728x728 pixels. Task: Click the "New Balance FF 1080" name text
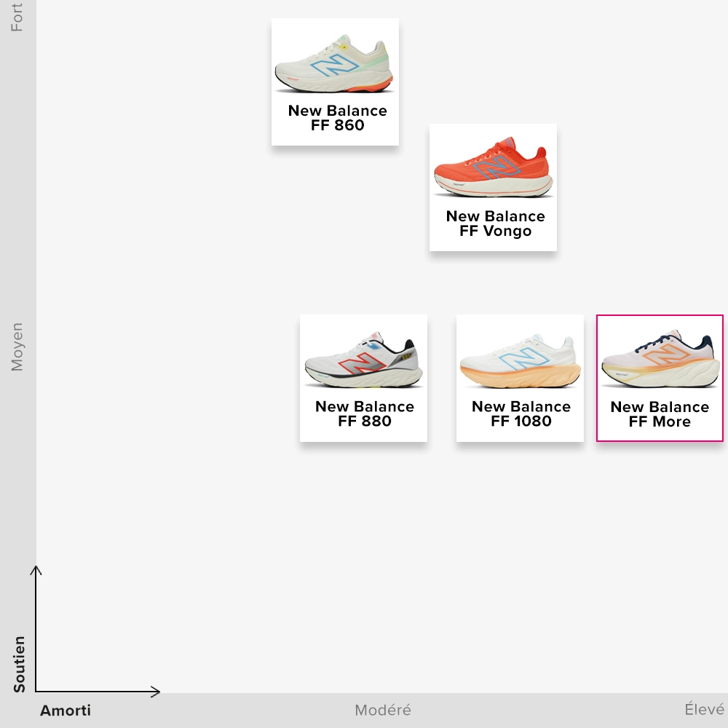click(x=521, y=414)
